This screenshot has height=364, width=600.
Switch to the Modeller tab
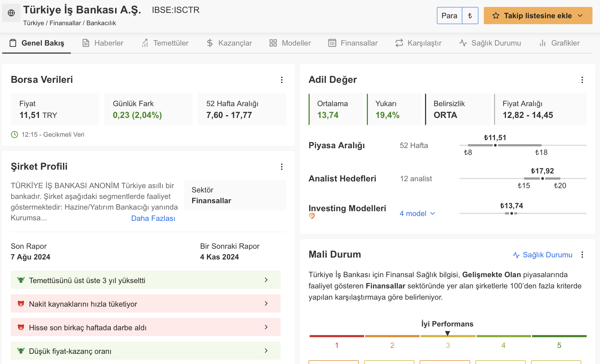[x=290, y=43]
